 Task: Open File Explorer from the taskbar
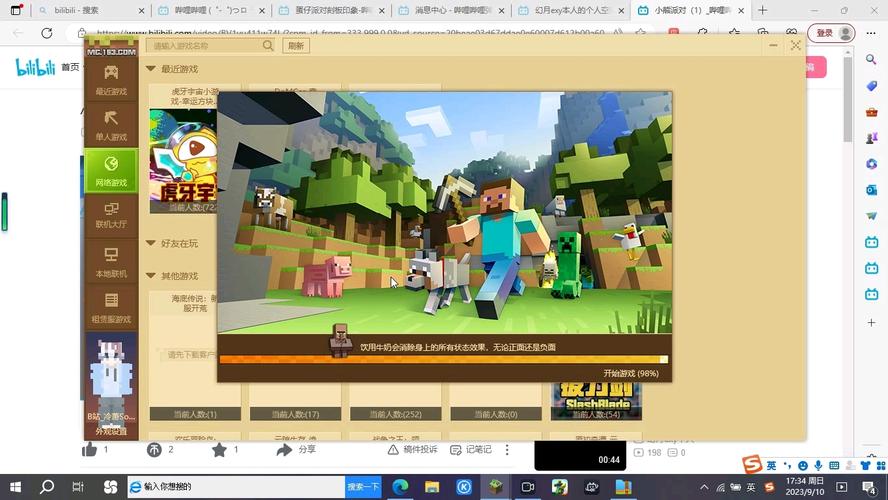(x=432, y=486)
